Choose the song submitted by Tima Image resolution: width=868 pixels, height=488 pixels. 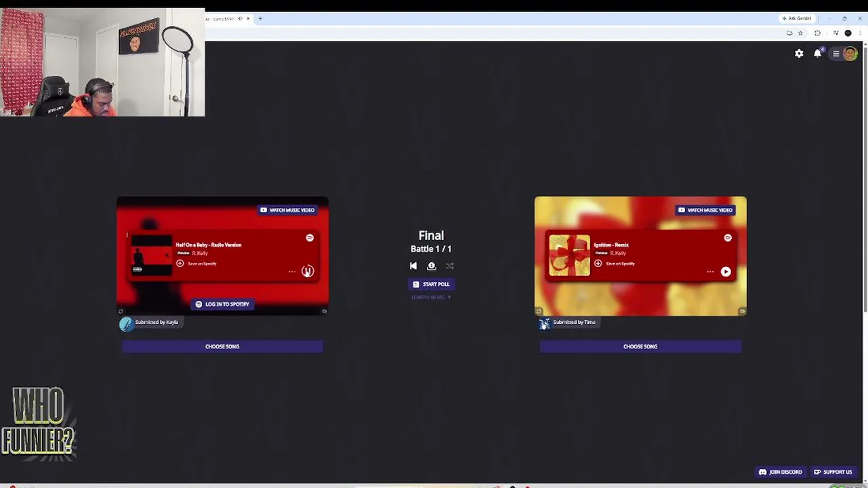point(640,346)
